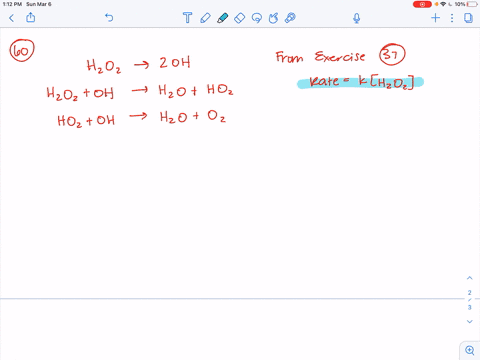Go to next page with down chevron

[470, 322]
